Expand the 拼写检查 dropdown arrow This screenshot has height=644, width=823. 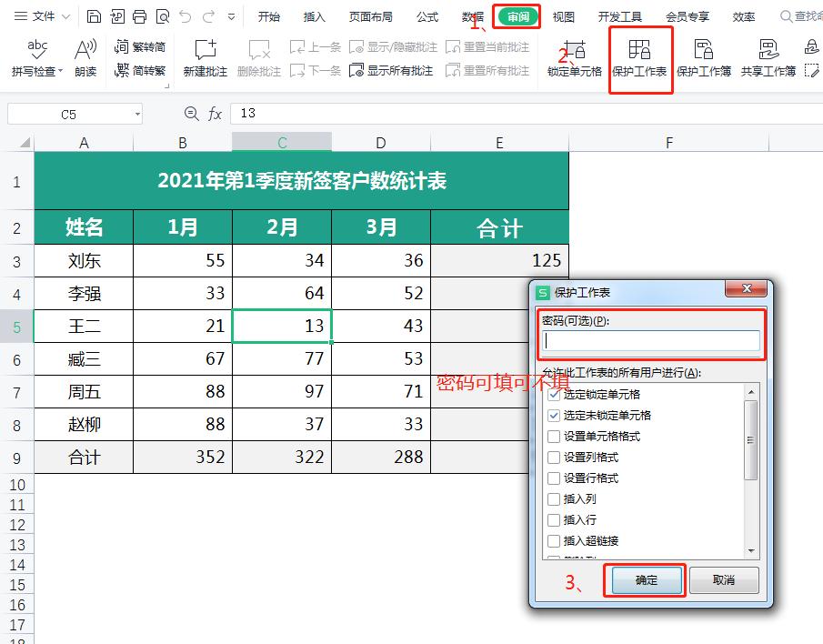(x=60, y=71)
